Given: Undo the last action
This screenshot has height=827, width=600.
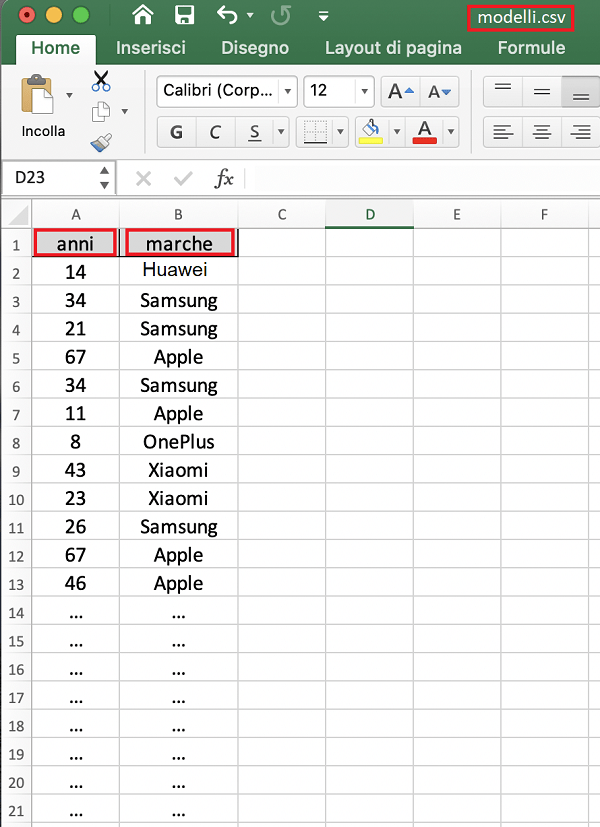Looking at the screenshot, I should [x=228, y=15].
